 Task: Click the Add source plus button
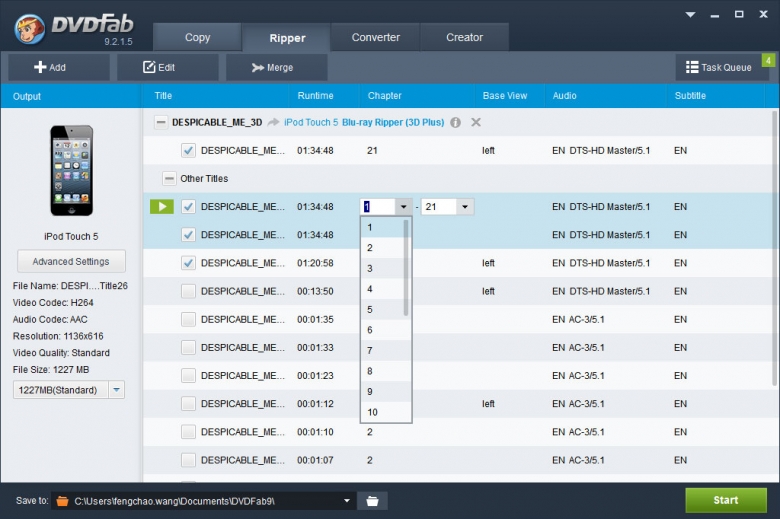tap(51, 67)
